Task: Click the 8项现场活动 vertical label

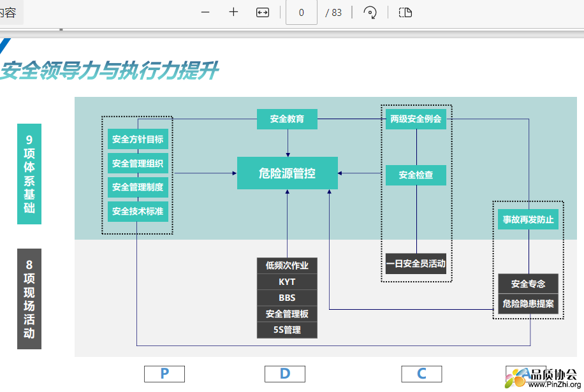Action: (29, 299)
